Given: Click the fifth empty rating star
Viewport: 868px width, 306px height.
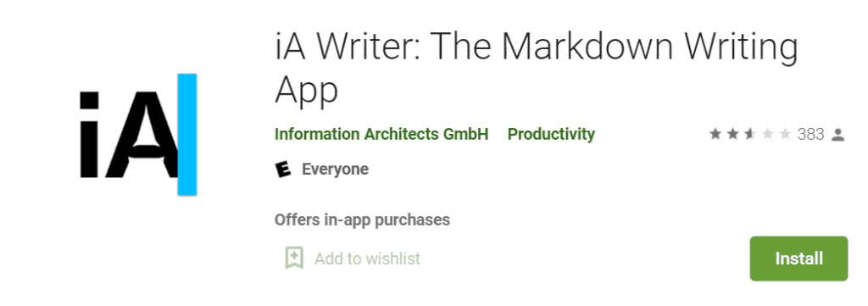Looking at the screenshot, I should [784, 134].
